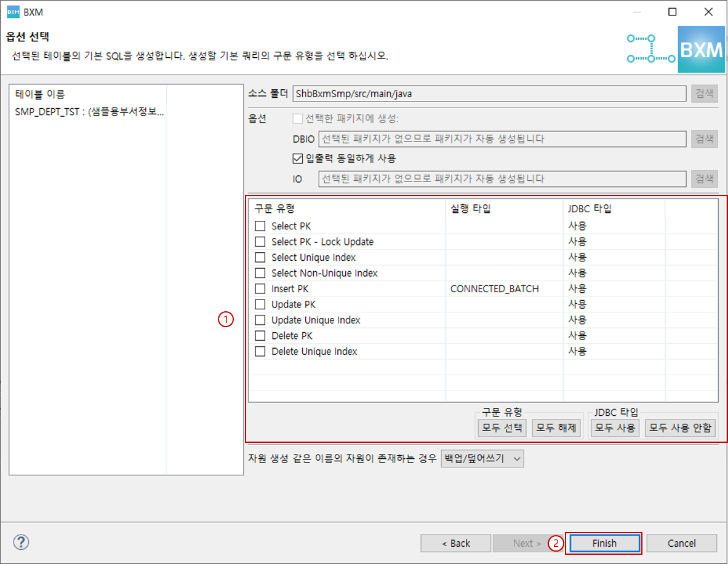Click the help question mark icon
The image size is (728, 564).
tap(21, 542)
